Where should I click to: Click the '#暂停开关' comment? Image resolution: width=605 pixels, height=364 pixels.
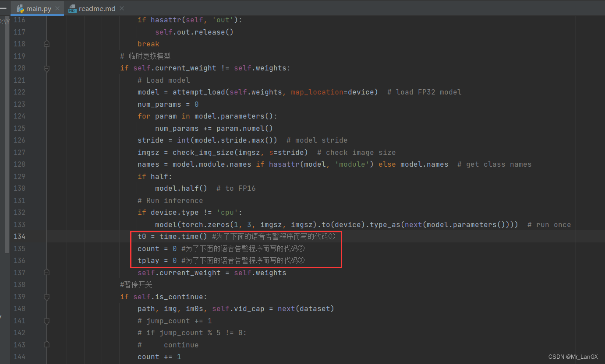point(136,284)
